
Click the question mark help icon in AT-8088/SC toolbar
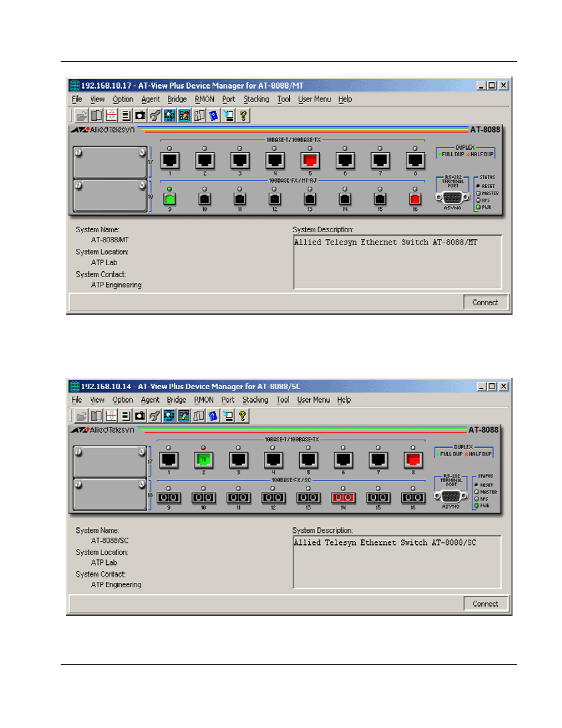tap(242, 416)
